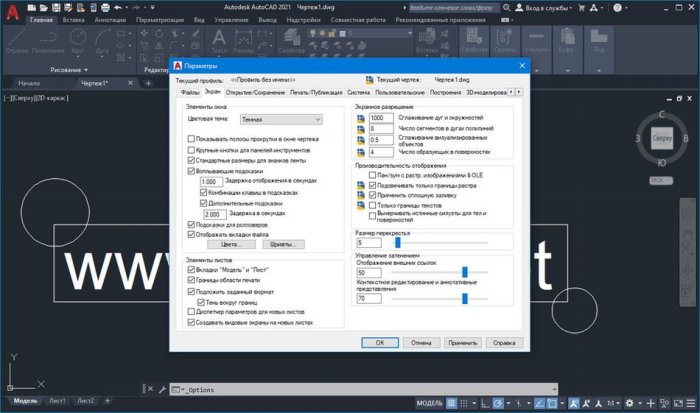Select the Move tool in ribbon
Screen dimensions: 700x413
tap(144, 33)
